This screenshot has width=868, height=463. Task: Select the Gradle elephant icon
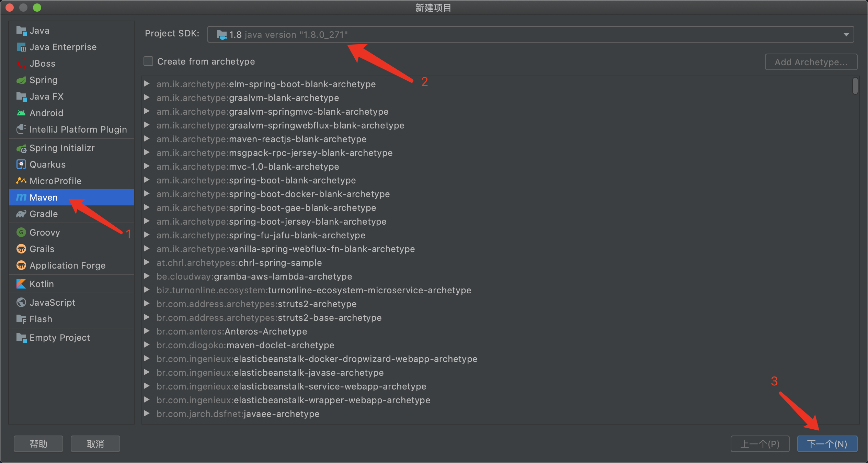pyautogui.click(x=21, y=214)
